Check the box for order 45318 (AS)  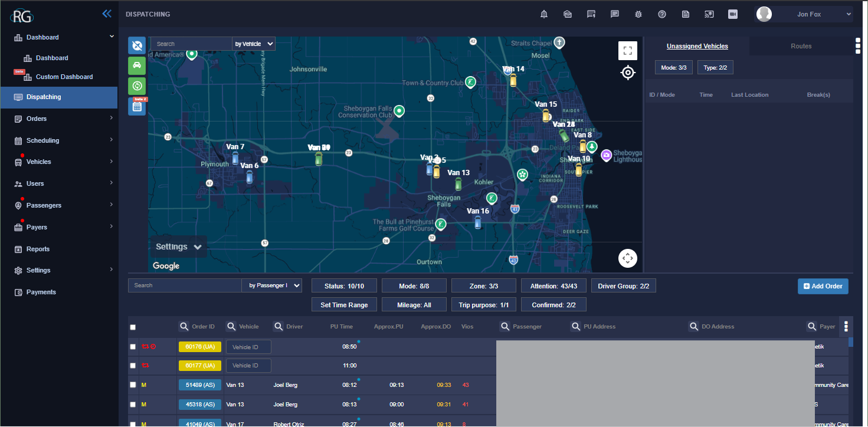133,405
